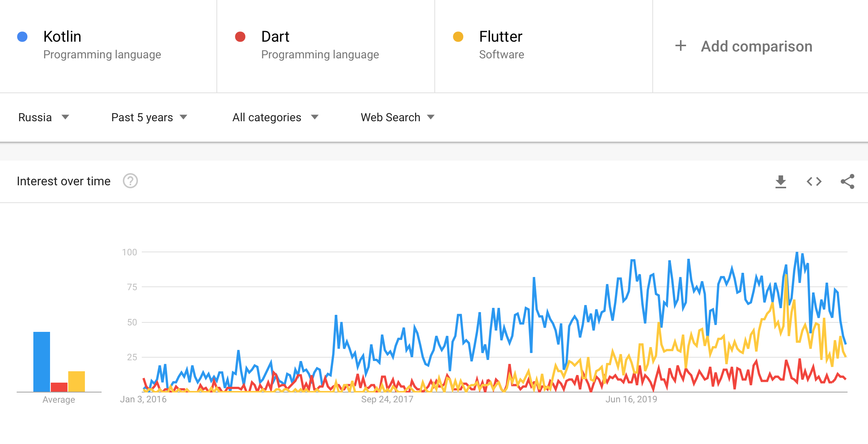868x444 pixels.
Task: Expand the Past 5 years time range
Action: coord(149,117)
